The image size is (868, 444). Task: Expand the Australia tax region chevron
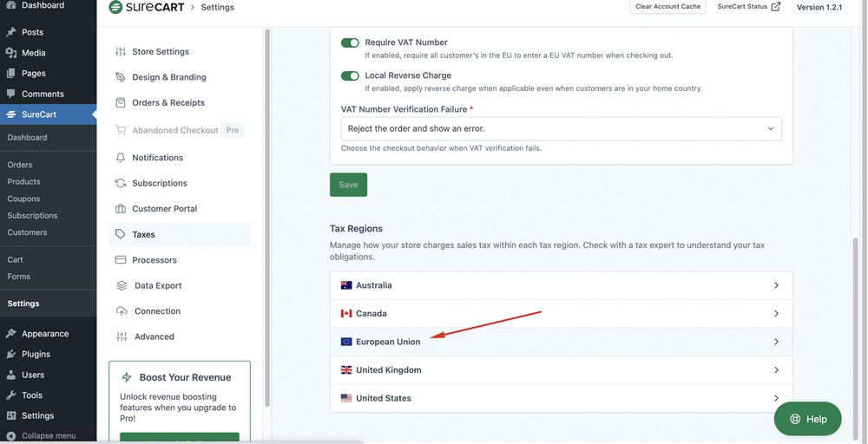tap(776, 285)
